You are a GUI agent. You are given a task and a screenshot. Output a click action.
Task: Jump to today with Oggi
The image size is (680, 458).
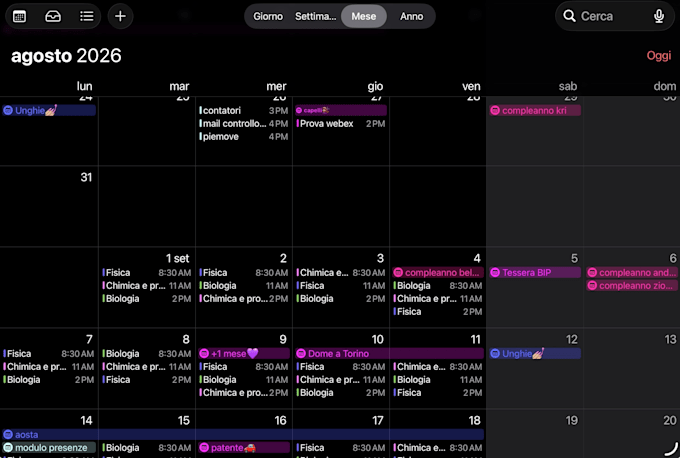click(x=659, y=56)
